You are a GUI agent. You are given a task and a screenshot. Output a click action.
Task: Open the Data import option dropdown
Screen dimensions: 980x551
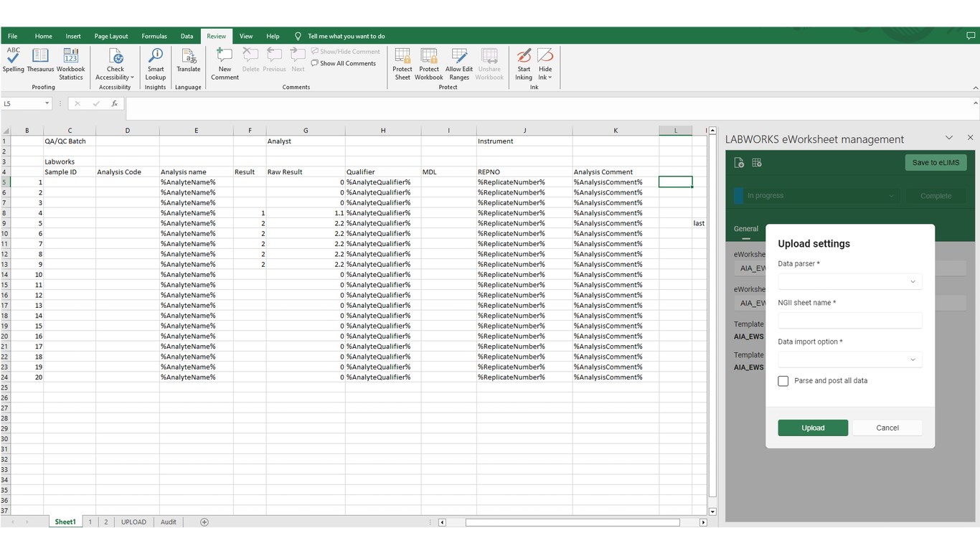click(849, 359)
